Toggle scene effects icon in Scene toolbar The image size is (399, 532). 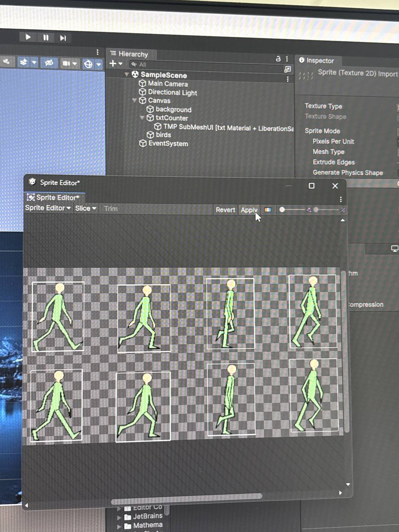click(23, 62)
